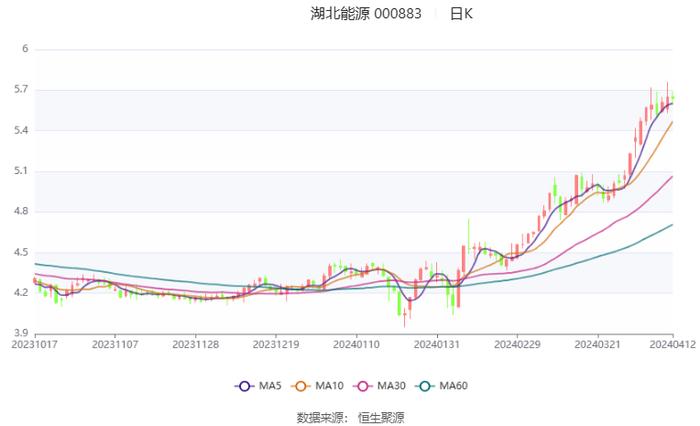Viewport: 700px width, 426px height.
Task: Select the 日K label in title
Action: tap(461, 14)
